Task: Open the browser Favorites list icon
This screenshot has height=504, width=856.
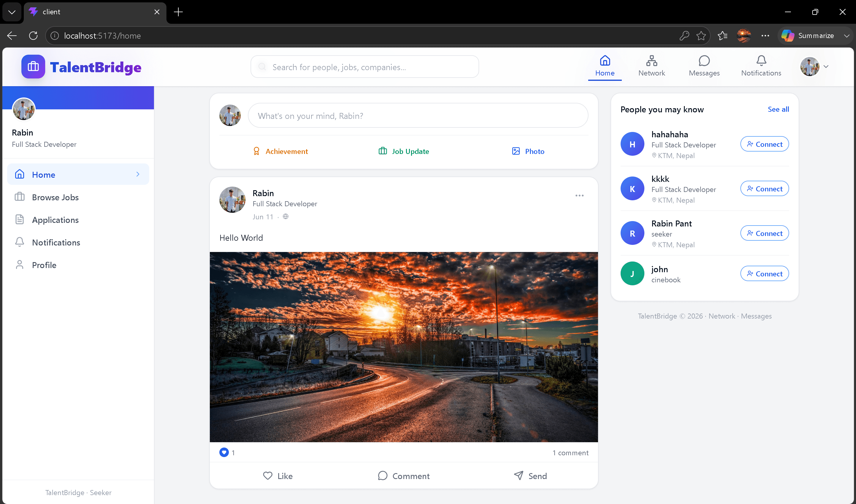Action: coord(722,36)
